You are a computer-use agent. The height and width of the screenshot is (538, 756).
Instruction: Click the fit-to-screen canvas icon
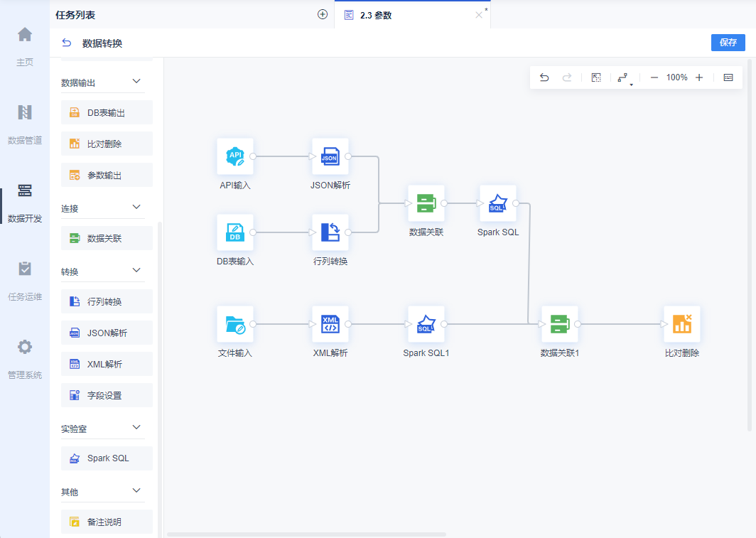point(596,77)
